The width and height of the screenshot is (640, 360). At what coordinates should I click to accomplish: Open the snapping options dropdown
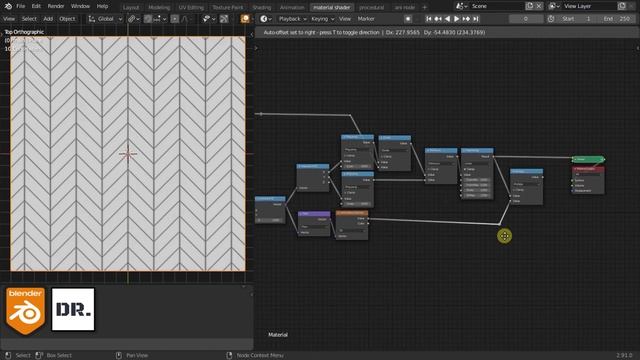(x=160, y=19)
